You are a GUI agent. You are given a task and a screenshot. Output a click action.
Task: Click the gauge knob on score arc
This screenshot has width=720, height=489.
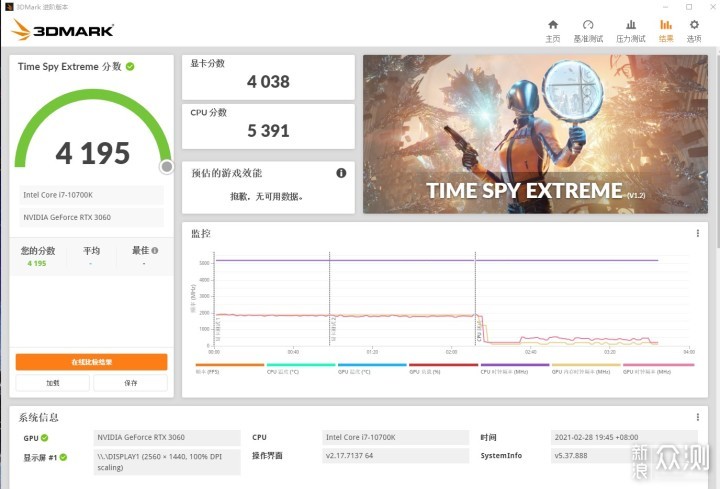click(167, 167)
